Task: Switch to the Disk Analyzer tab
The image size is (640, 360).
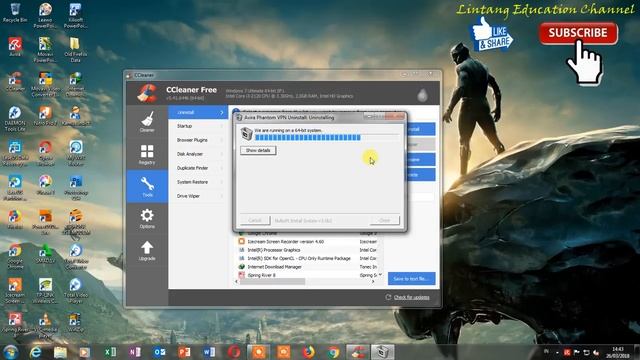Action: (198, 154)
